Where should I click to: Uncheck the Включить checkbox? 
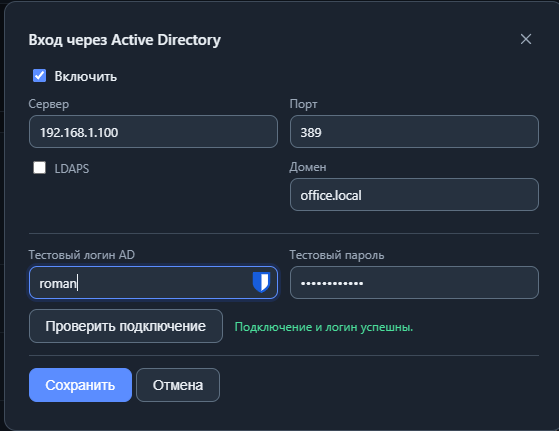(40, 76)
